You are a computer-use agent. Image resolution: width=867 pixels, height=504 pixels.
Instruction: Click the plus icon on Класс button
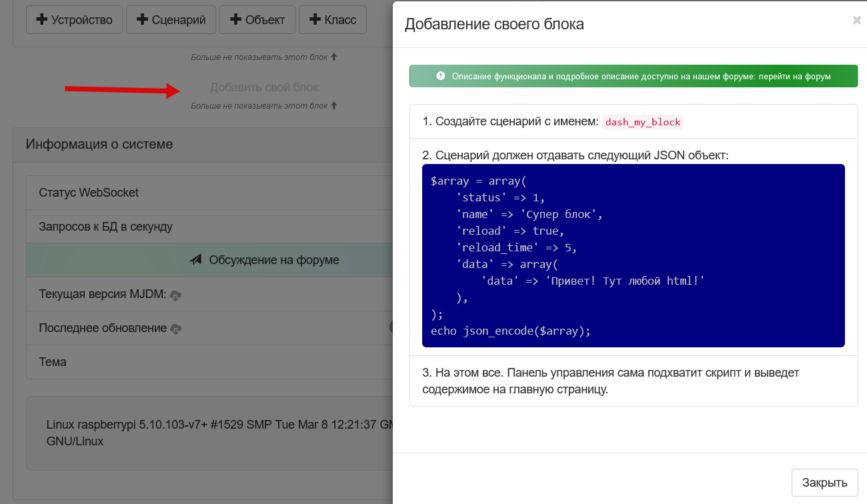tap(315, 20)
